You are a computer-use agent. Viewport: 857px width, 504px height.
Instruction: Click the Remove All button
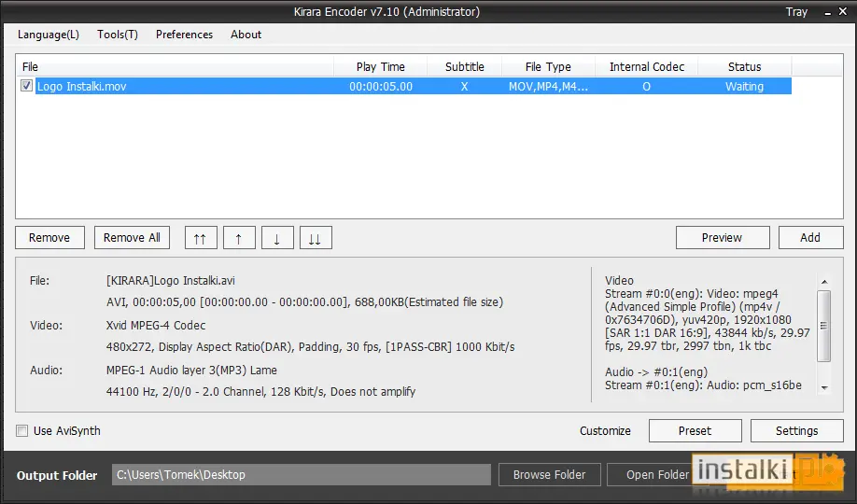point(132,238)
